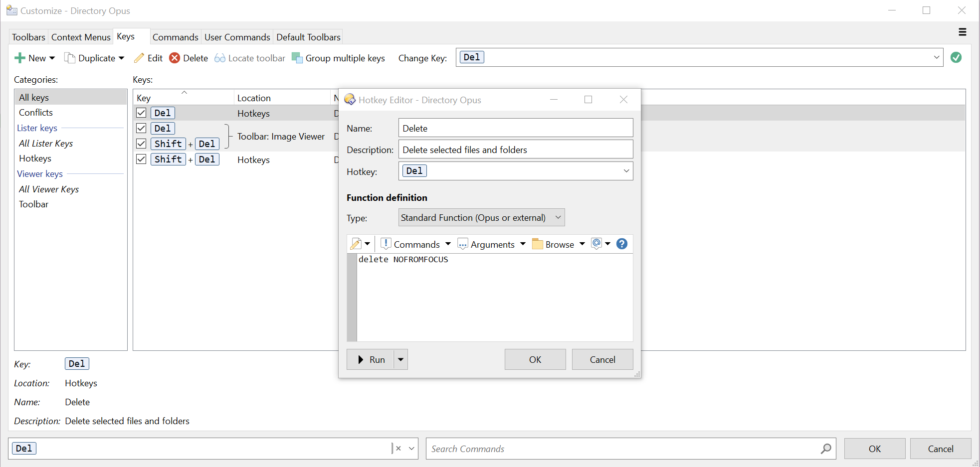Uncheck the Del key in Hotkeys row
Image resolution: width=980 pixels, height=467 pixels.
[x=141, y=113]
